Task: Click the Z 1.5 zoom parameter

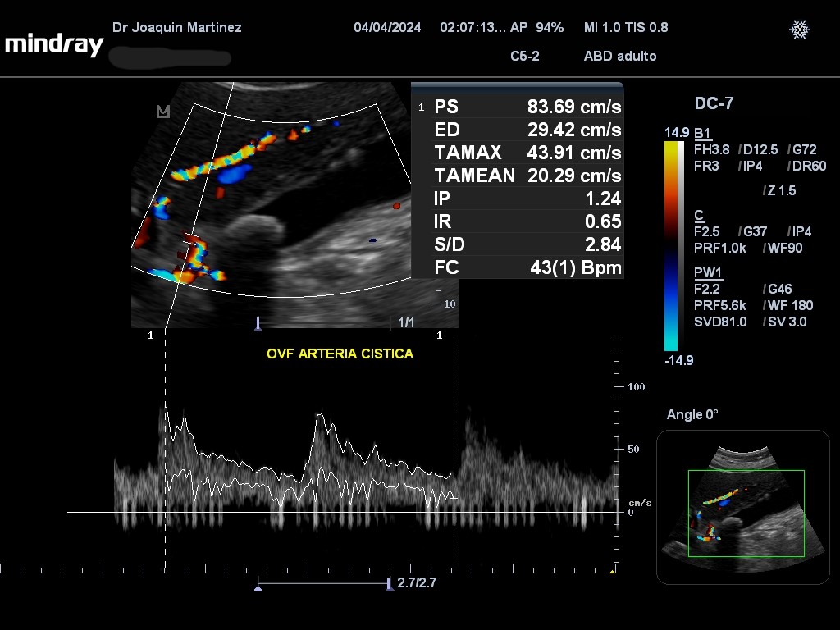Action: (782, 190)
